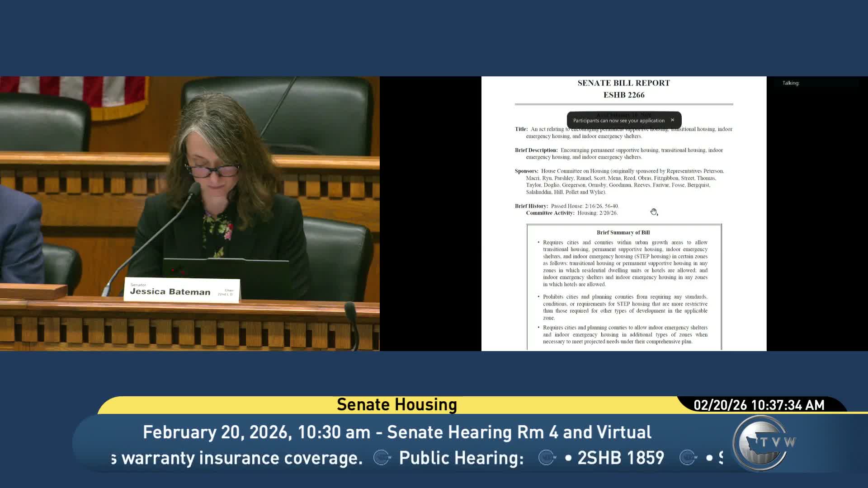Click 'Public Hearing:' text in ticker
This screenshot has width=868, height=488.
coord(461,458)
